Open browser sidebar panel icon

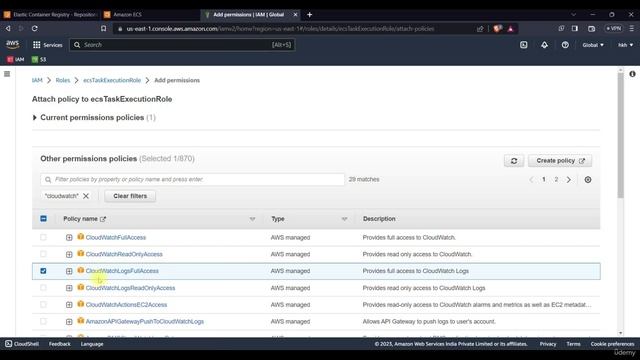pos(575,29)
